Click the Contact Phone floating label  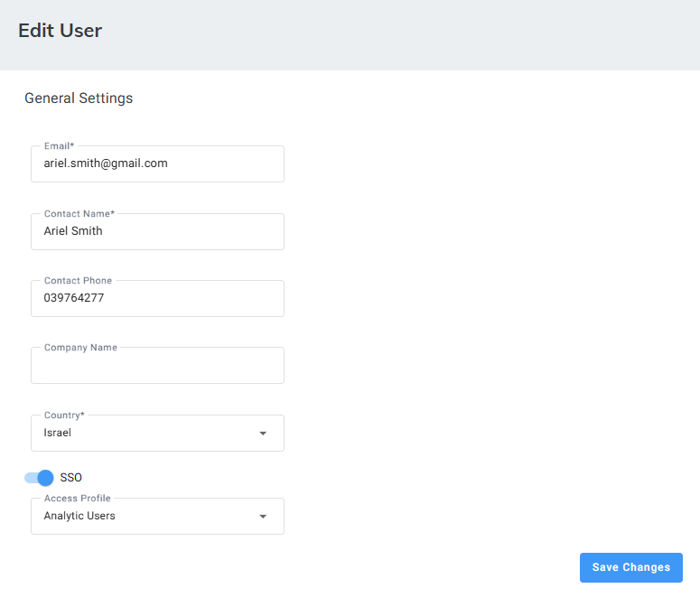pyautogui.click(x=78, y=281)
